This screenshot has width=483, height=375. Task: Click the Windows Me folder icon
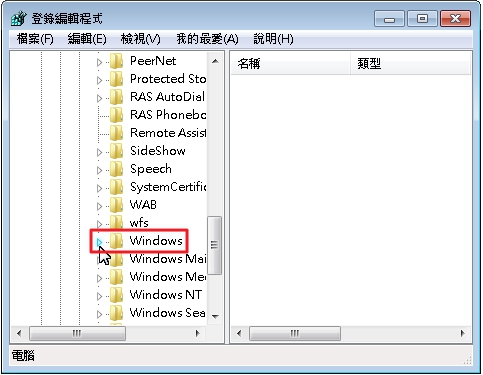coord(117,277)
